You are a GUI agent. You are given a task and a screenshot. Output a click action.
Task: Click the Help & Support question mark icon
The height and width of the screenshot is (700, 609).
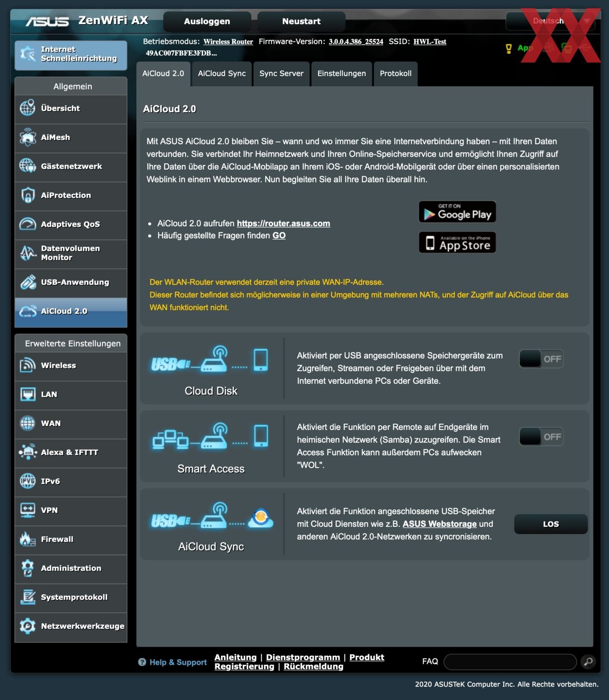pyautogui.click(x=142, y=662)
